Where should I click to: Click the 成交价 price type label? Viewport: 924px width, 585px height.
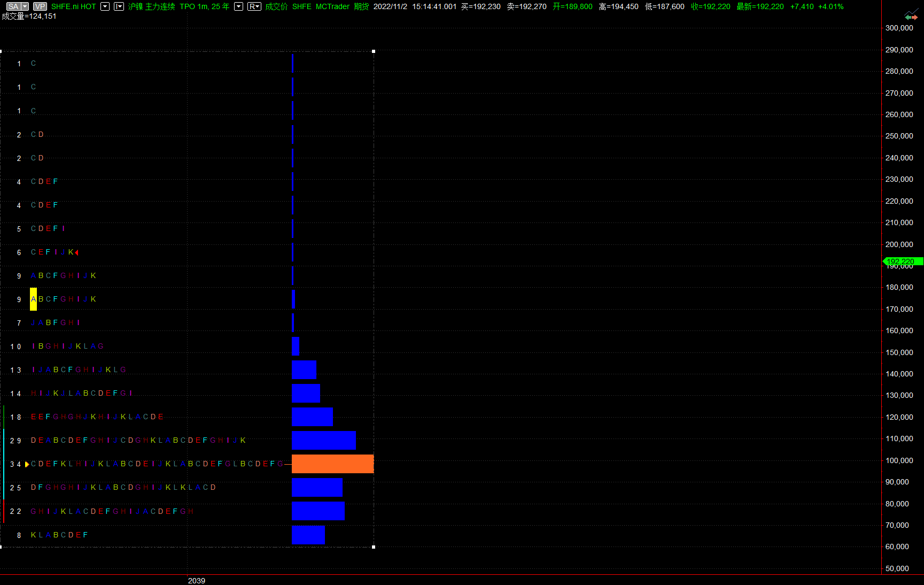[x=276, y=6]
